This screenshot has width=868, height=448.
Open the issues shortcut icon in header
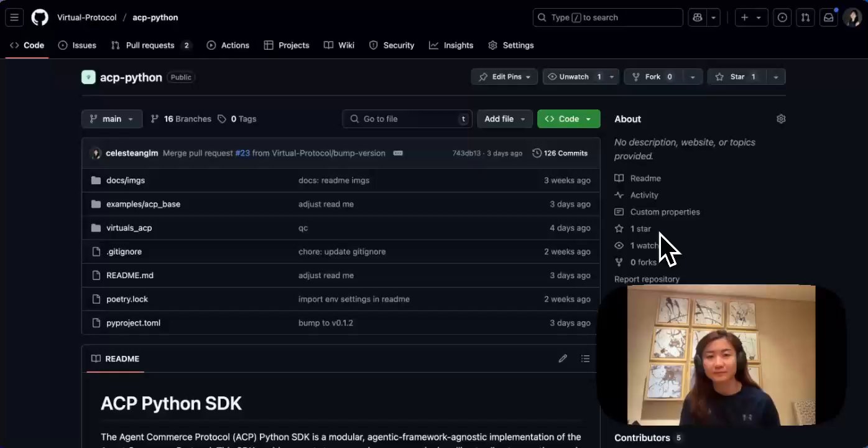point(783,17)
